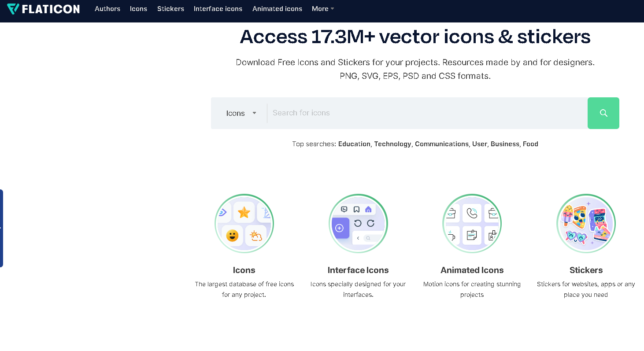Open the Icons category circle image
This screenshot has width=644, height=351.
(244, 224)
